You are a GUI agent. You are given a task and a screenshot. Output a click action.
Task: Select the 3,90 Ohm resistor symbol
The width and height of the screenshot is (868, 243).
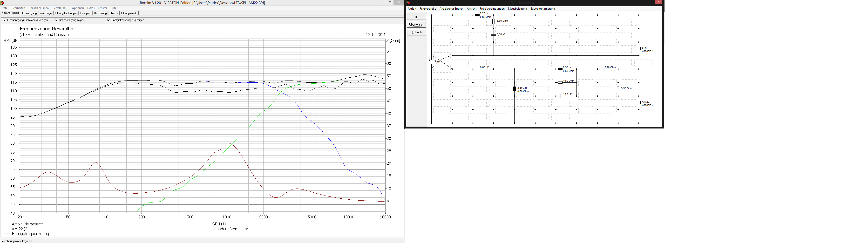pos(618,89)
